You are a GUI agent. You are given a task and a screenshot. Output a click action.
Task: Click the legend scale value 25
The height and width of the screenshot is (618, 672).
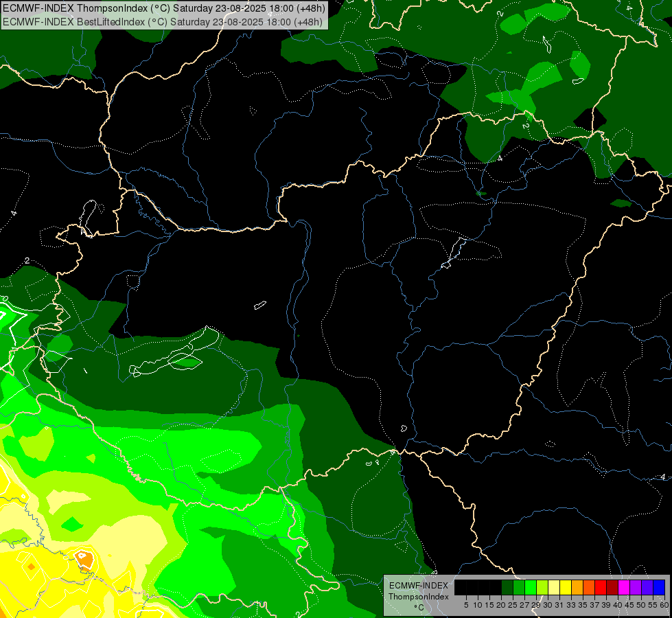tap(513, 605)
